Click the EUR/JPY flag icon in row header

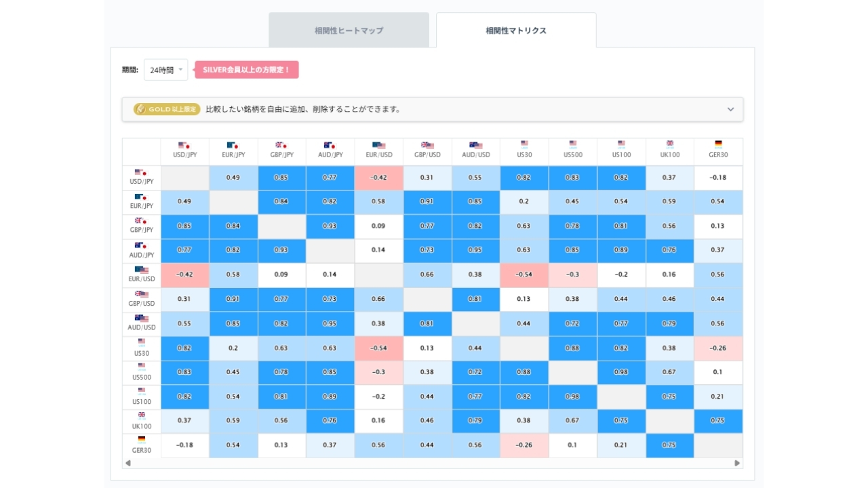tap(141, 197)
